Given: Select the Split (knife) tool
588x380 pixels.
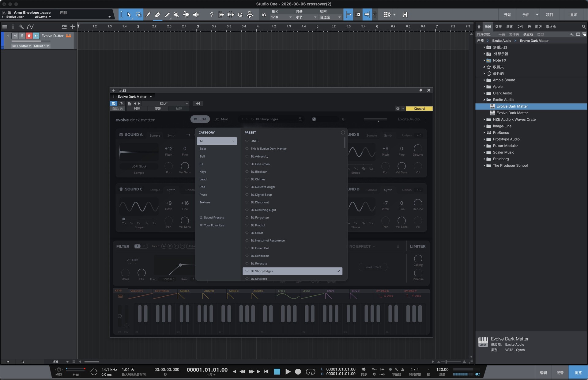Looking at the screenshot, I should (148, 14).
